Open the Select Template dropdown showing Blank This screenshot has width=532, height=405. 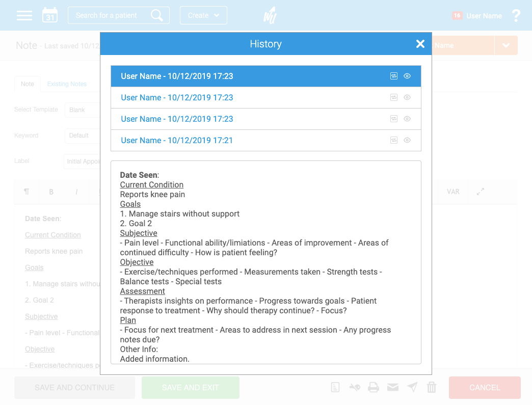tap(83, 110)
